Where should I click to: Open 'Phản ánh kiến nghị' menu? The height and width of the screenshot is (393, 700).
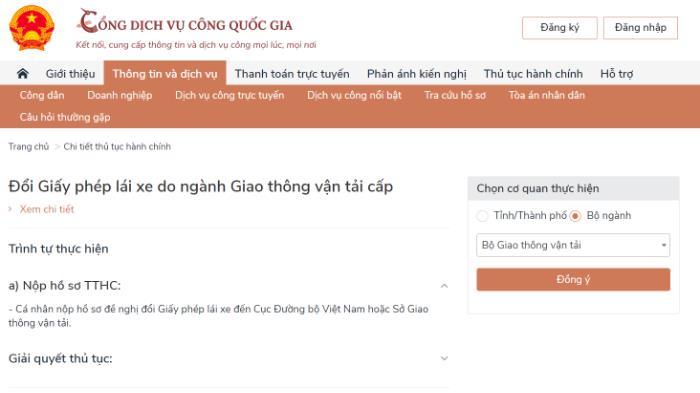[417, 74]
